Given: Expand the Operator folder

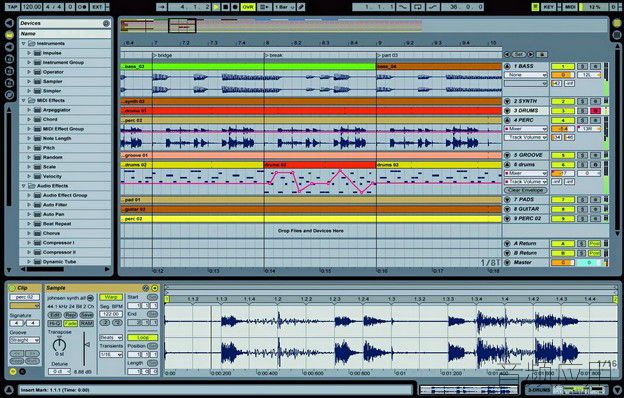Looking at the screenshot, I should coord(29,72).
